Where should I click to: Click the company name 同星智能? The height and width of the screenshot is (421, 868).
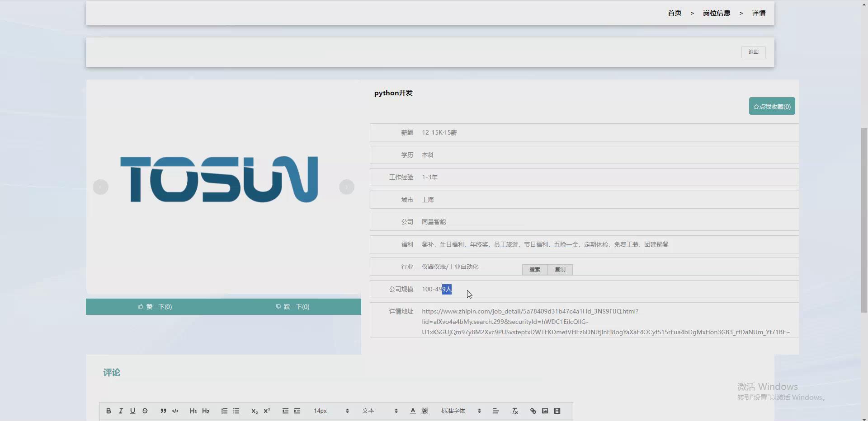(434, 222)
